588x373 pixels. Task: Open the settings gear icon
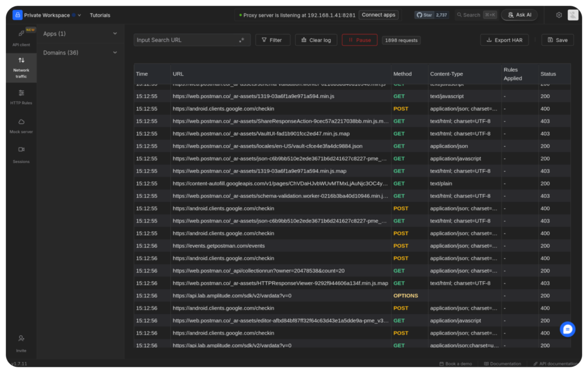pos(559,15)
